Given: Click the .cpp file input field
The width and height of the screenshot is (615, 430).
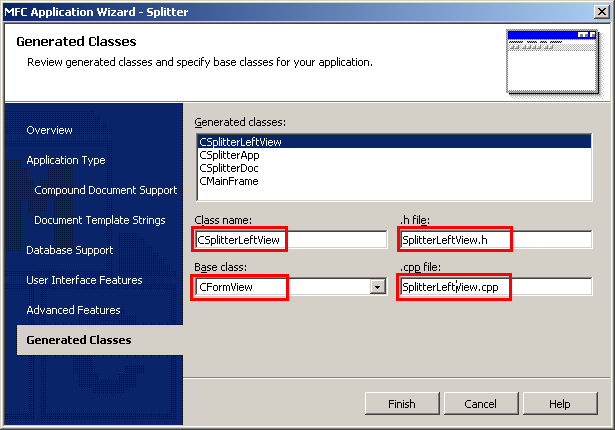Looking at the screenshot, I should tap(496, 287).
